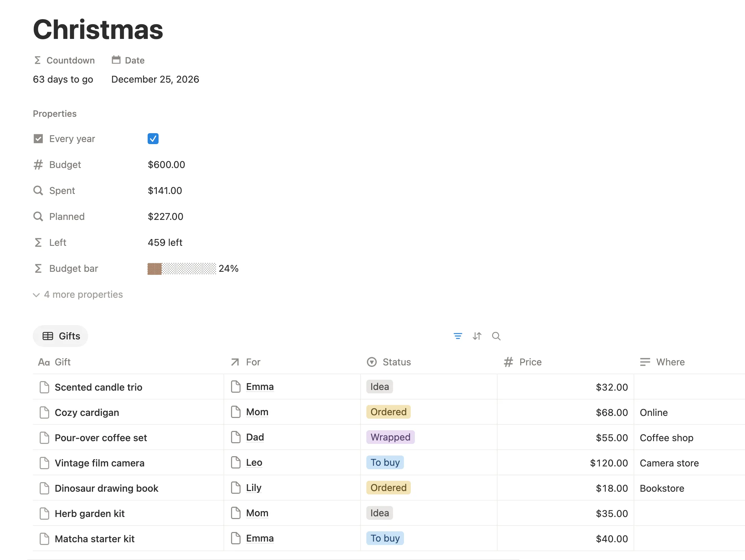
Task: Open Ordered status for Dinosaur drawing book
Action: 389,488
